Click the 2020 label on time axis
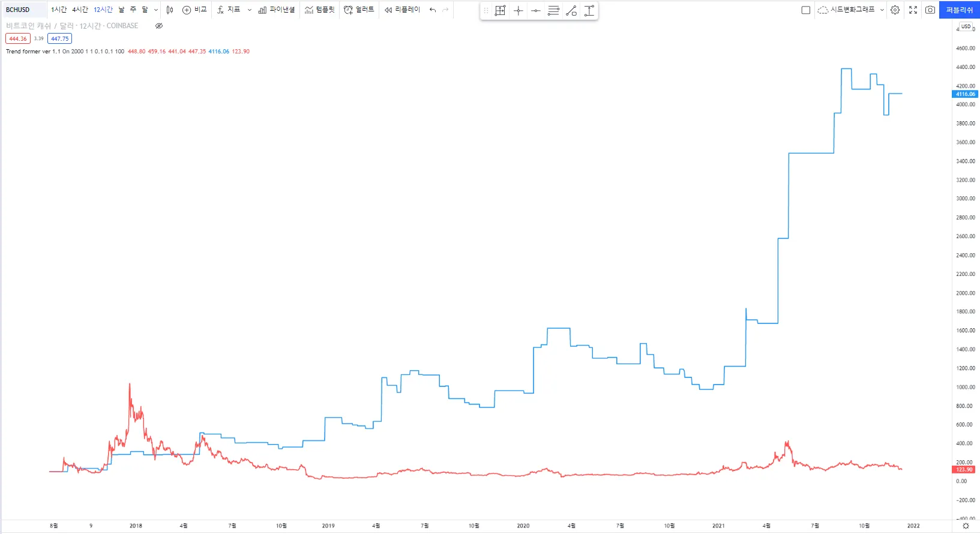980x534 pixels. click(523, 526)
